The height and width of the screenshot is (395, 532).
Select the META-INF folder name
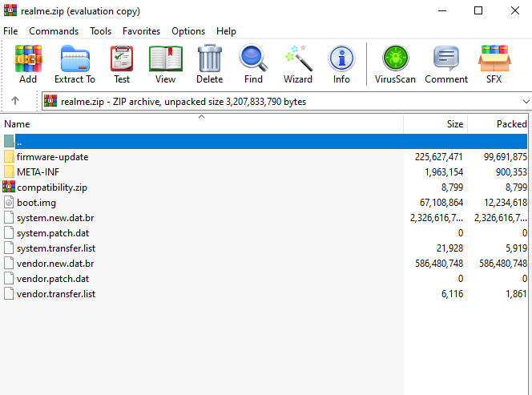pos(38,172)
